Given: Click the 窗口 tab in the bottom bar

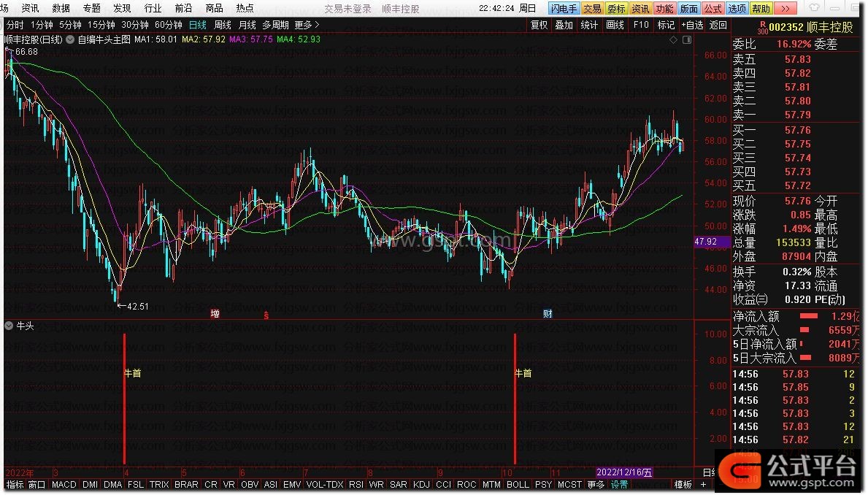Looking at the screenshot, I should (37, 485).
